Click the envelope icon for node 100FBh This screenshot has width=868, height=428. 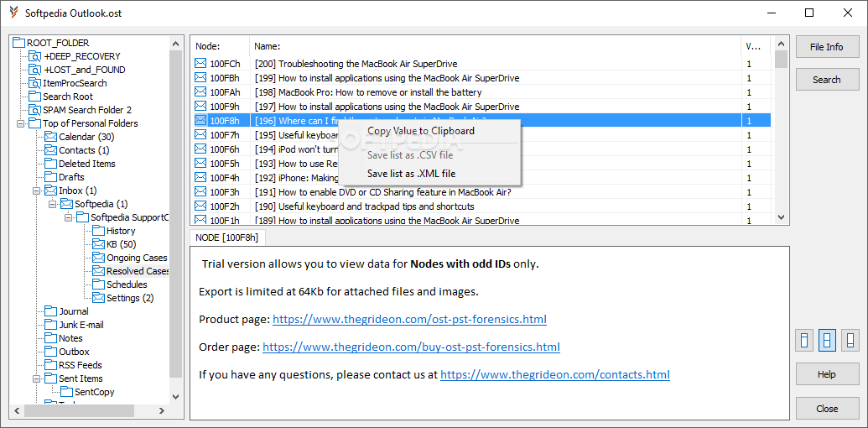click(x=200, y=78)
